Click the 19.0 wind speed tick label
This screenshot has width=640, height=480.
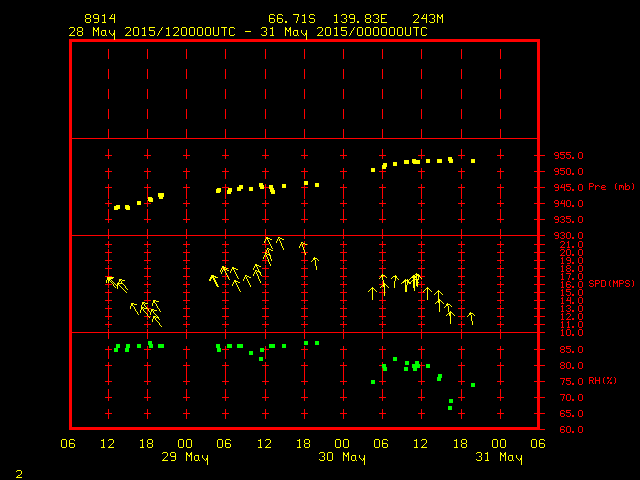point(571,260)
